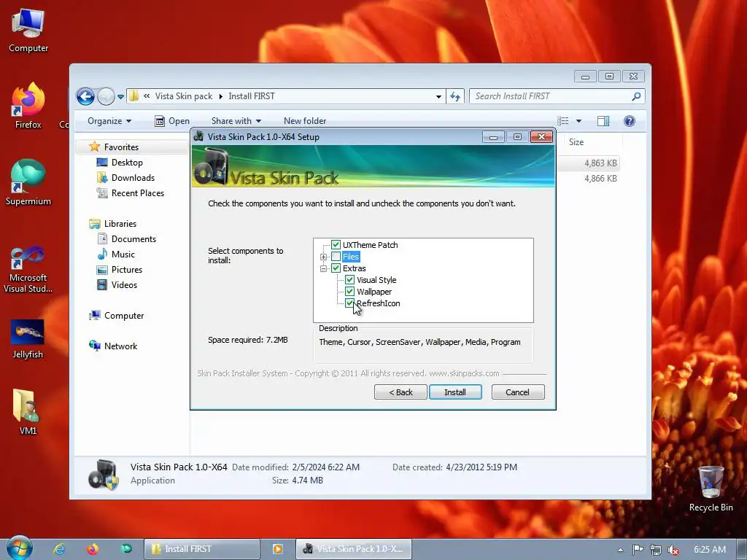Uncheck the Wallpaper checkbox
The width and height of the screenshot is (747, 560).
pyautogui.click(x=349, y=292)
